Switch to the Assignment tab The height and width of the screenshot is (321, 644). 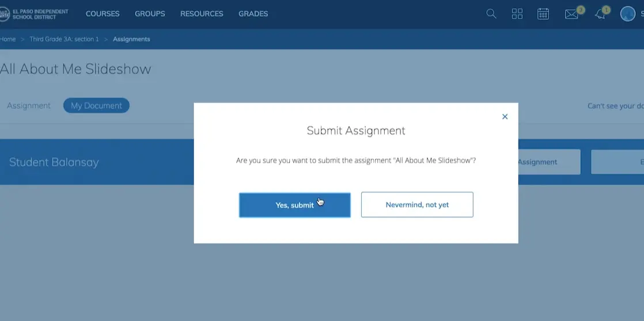29,106
